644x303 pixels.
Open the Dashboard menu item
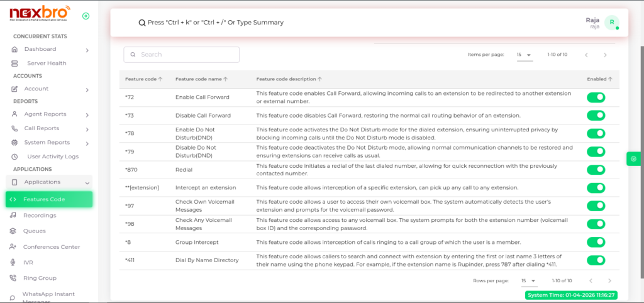(40, 49)
